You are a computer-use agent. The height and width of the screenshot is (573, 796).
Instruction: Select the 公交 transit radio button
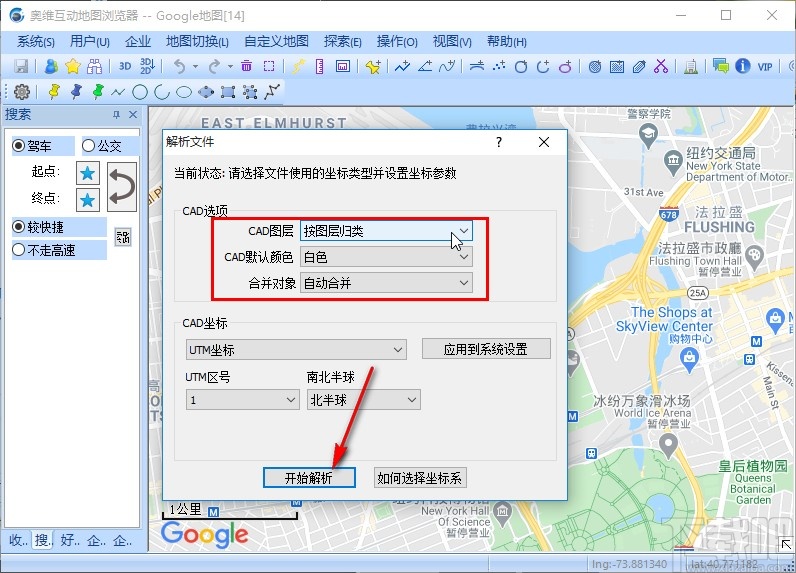click(x=88, y=146)
